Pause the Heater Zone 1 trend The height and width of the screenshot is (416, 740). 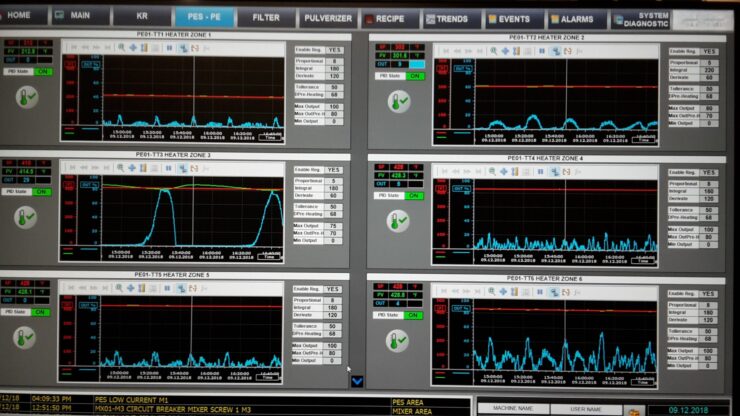(x=169, y=48)
